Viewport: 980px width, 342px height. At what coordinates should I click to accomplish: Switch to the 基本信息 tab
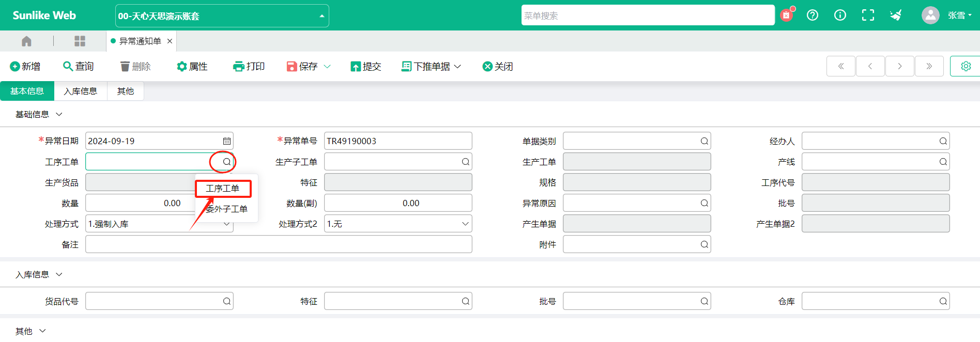pyautogui.click(x=27, y=91)
